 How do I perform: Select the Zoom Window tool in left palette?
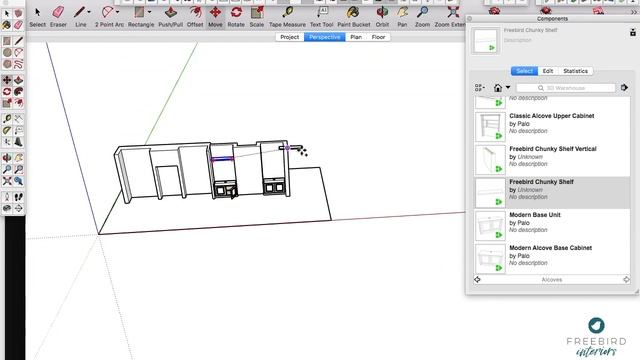click(18, 169)
